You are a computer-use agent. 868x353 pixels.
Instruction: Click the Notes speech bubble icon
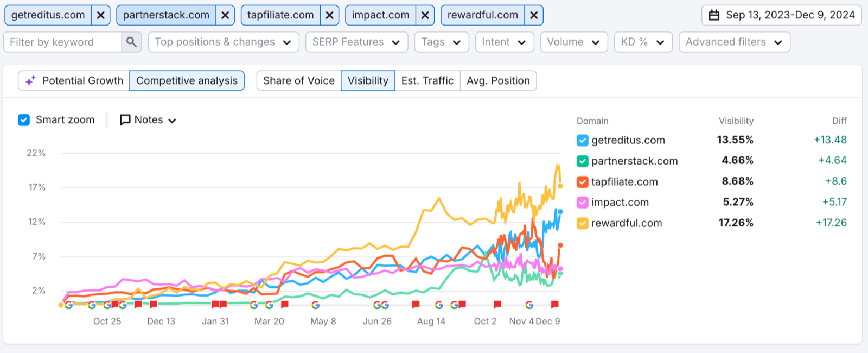coord(125,120)
